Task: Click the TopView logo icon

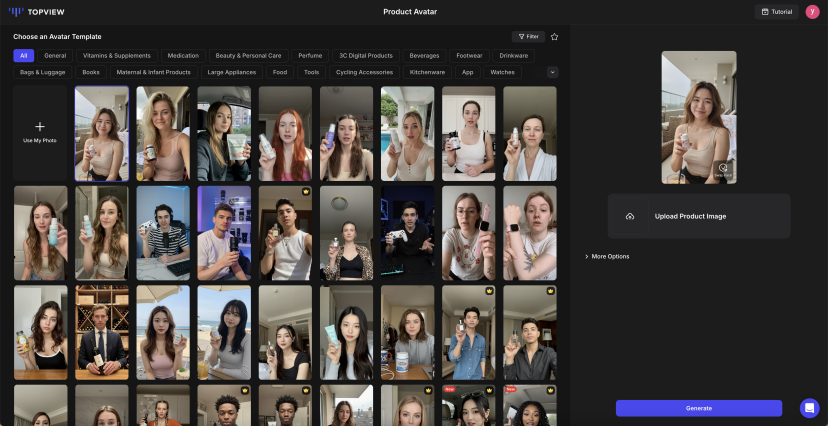Action: point(16,12)
